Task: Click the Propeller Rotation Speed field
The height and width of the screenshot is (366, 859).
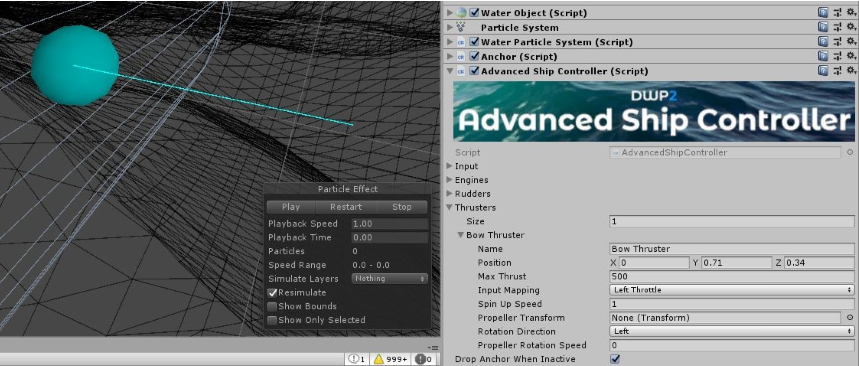Action: (732, 345)
